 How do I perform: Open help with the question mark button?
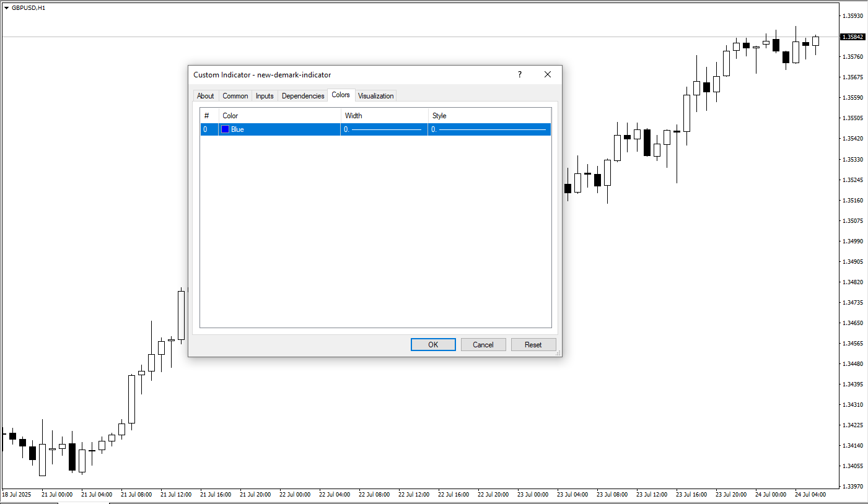(519, 74)
